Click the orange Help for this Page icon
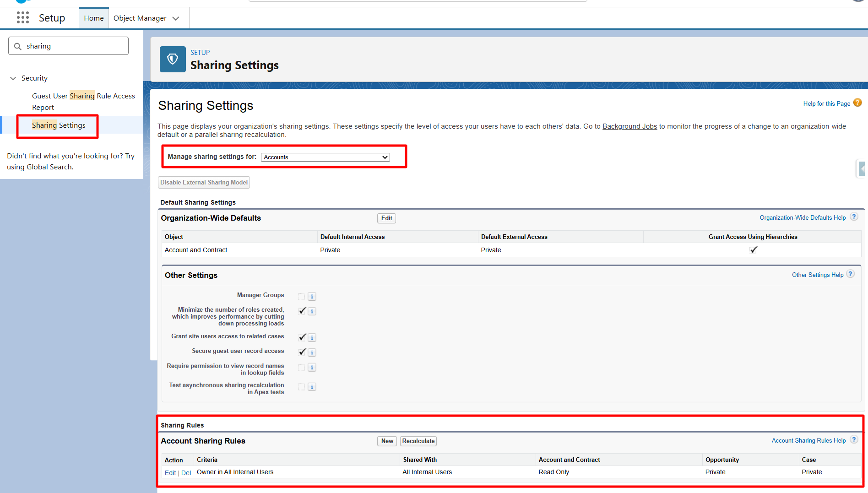The image size is (868, 493). coord(857,103)
